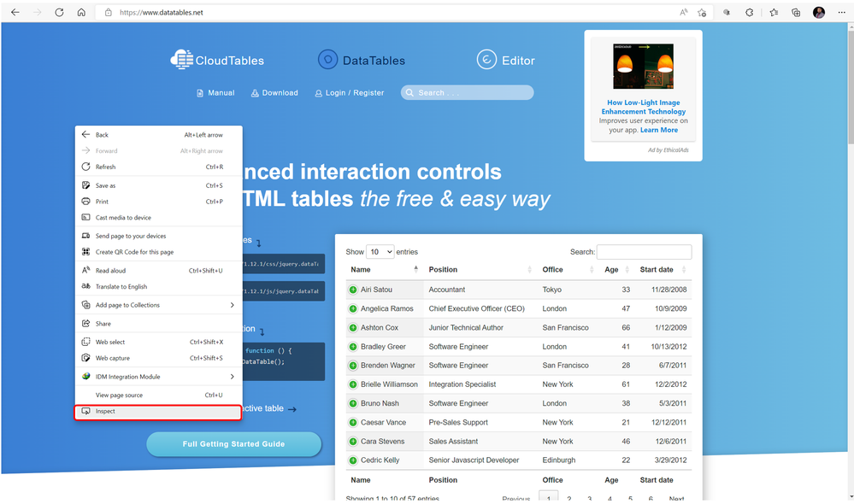854x504 pixels.
Task: Click the browser reload icon
Action: 59,12
